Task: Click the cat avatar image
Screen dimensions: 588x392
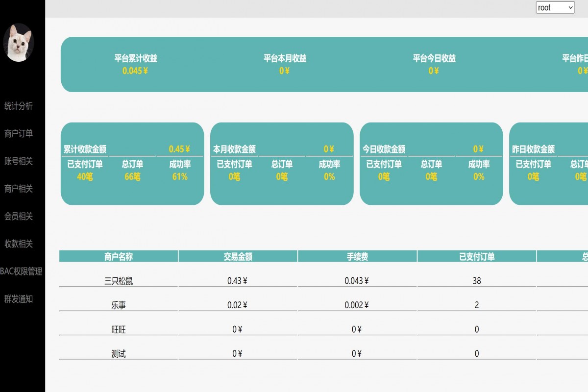Action: coord(20,42)
